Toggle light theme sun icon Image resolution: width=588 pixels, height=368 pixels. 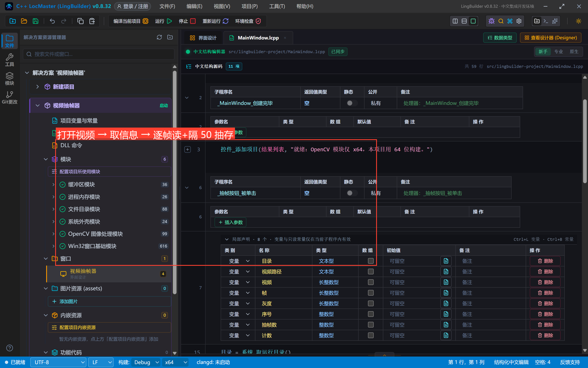point(579,21)
